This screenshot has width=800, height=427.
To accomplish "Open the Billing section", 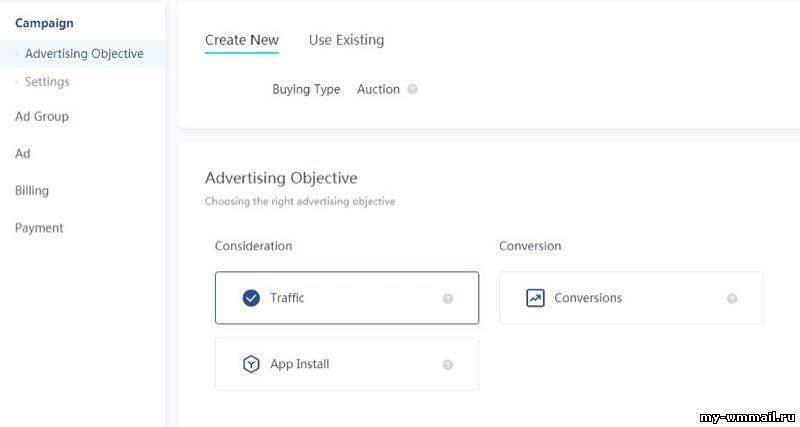I will 32,191.
